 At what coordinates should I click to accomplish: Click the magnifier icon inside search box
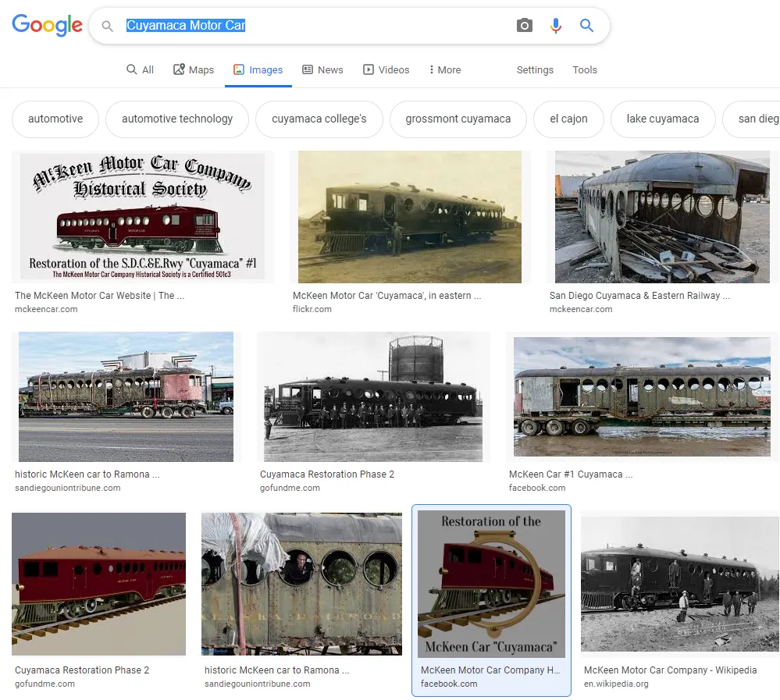tap(107, 26)
